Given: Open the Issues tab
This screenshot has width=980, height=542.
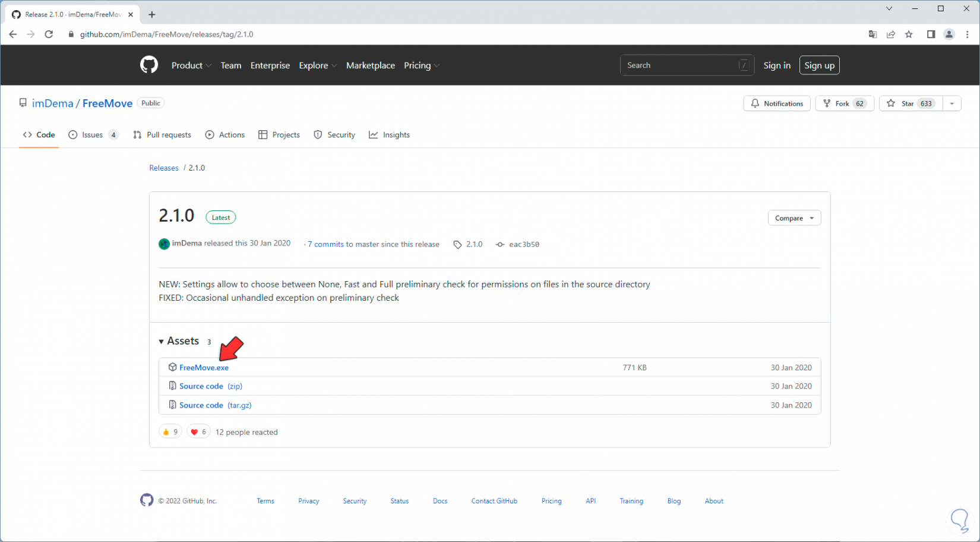Looking at the screenshot, I should [93, 135].
